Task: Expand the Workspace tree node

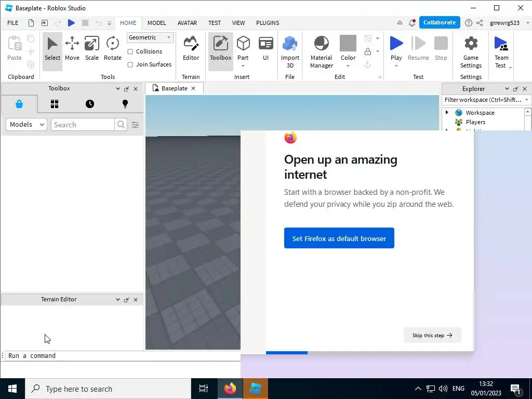Action: click(447, 112)
